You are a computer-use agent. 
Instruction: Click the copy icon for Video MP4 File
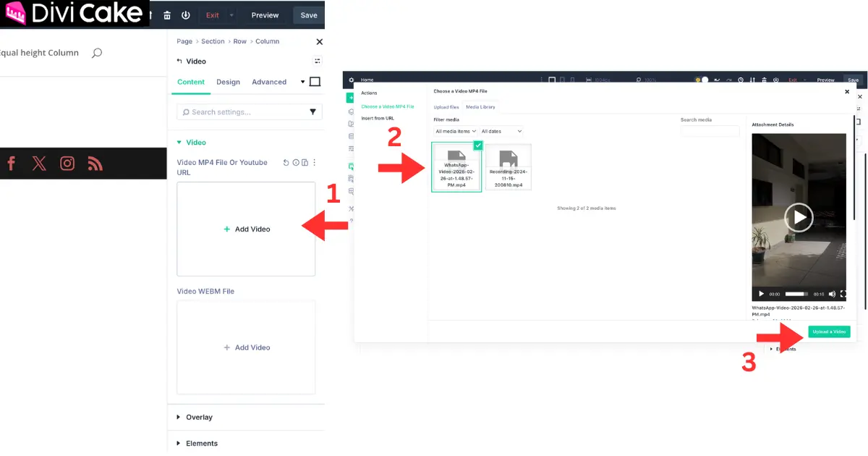point(305,163)
